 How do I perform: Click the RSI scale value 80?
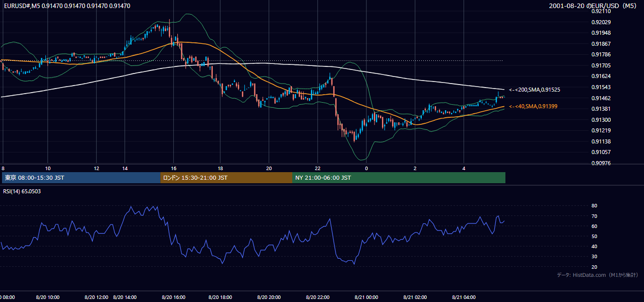coord(594,206)
